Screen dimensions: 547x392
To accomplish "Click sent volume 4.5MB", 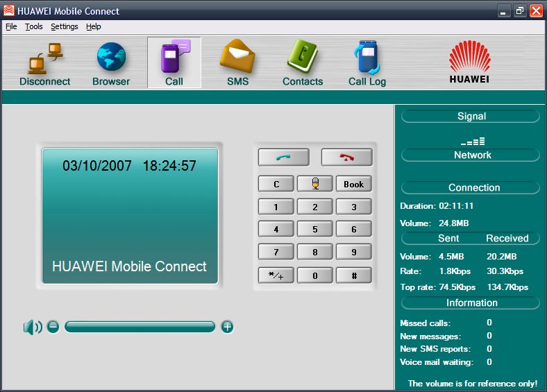I will (451, 256).
